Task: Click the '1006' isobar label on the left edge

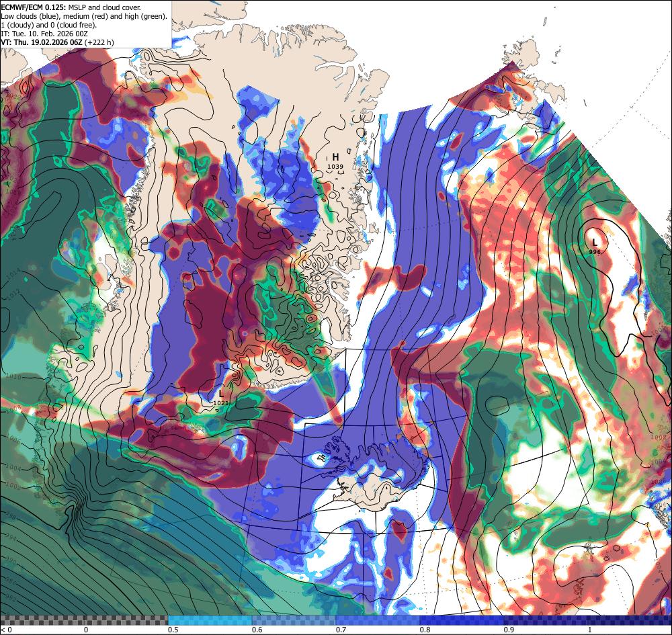Action: point(13,439)
